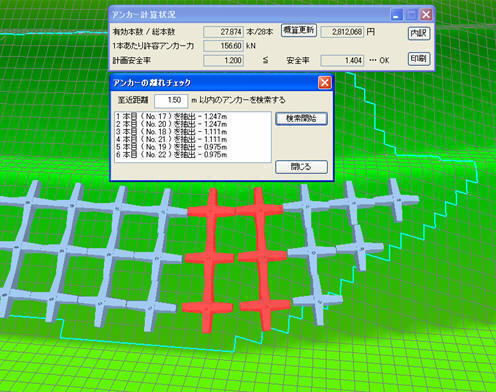Click the 至近距離 input field showing 1.50
This screenshot has width=496, height=392.
(171, 100)
